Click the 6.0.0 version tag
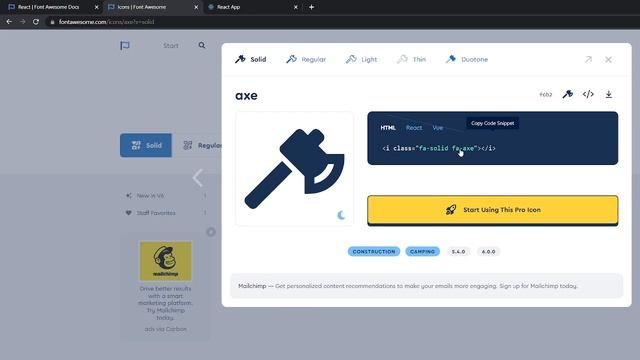 tap(488, 251)
